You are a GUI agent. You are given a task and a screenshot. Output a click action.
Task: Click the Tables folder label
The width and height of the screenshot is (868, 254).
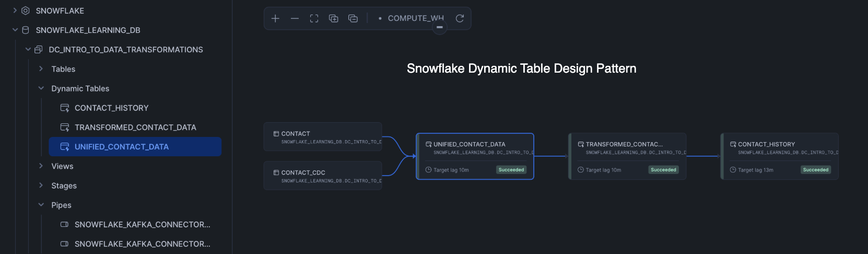tap(63, 69)
